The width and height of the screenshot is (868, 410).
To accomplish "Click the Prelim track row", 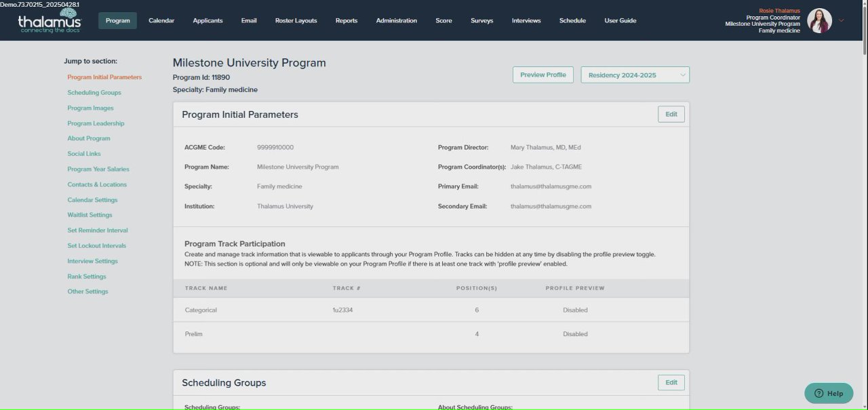I will (x=431, y=334).
